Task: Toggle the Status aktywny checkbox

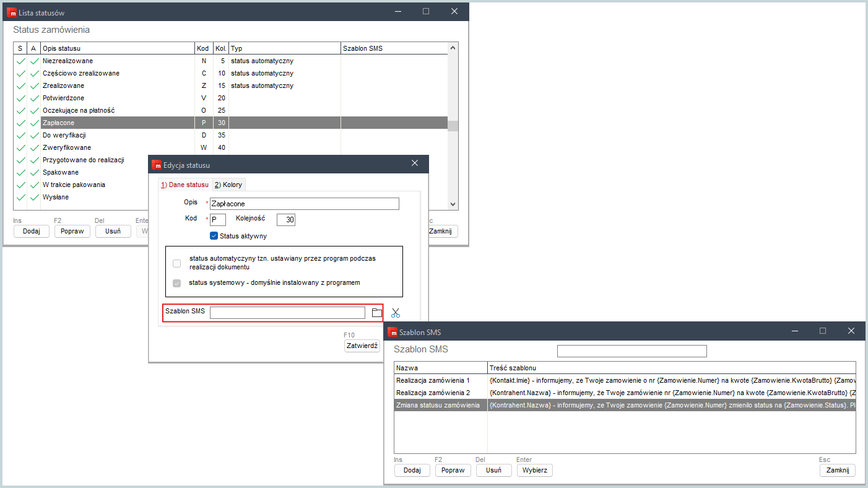Action: click(x=214, y=236)
